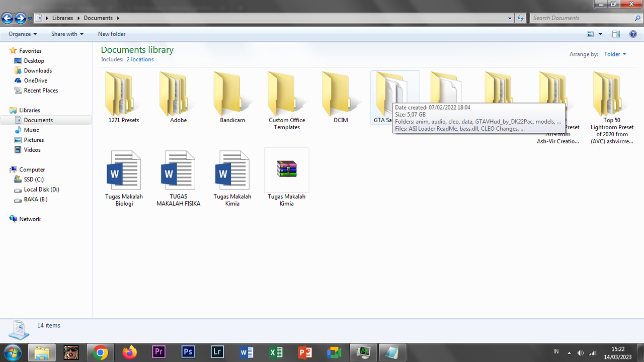
Task: Click the Forward navigation arrow
Action: 20,18
